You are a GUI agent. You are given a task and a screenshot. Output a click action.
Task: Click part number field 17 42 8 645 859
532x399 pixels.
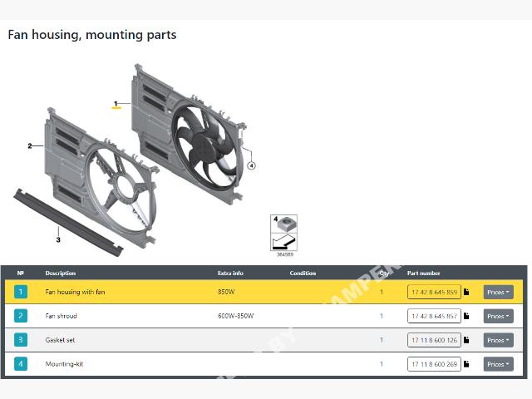[x=434, y=292]
